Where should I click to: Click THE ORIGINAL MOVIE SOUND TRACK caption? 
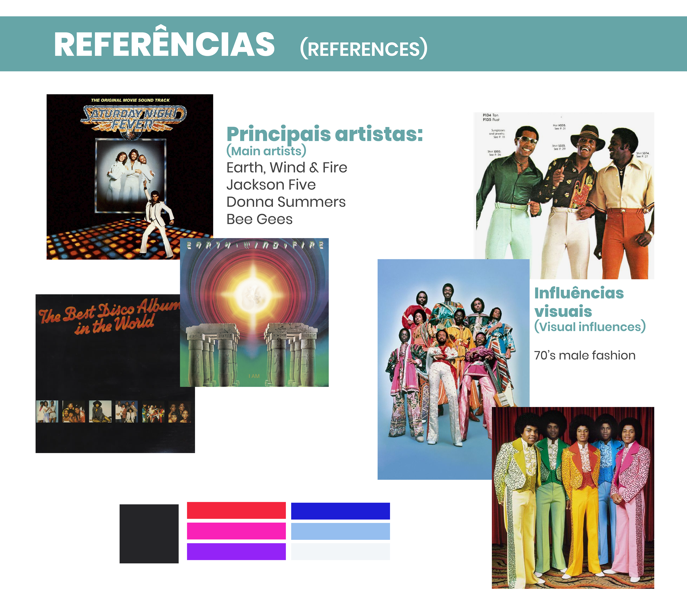click(x=130, y=100)
